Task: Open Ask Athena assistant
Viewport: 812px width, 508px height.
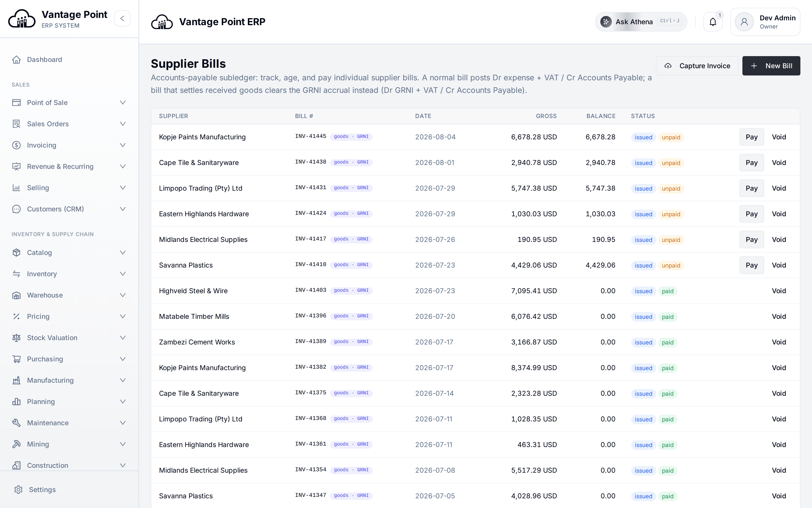Action: [641, 22]
